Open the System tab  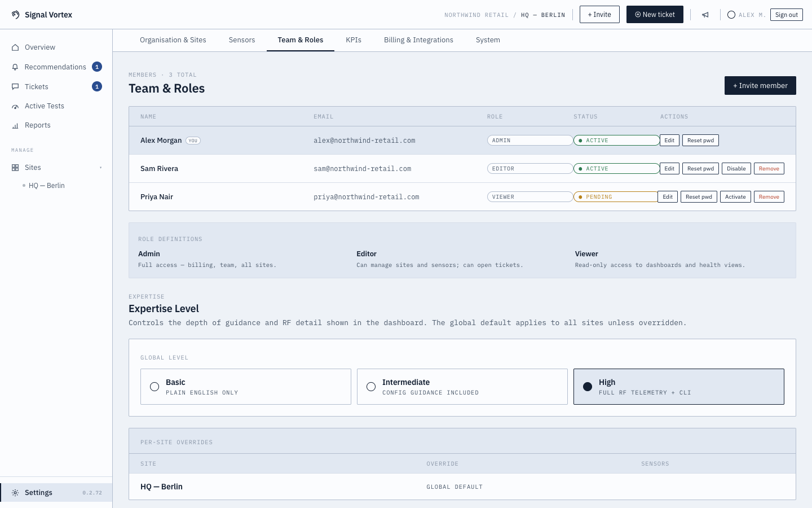pyautogui.click(x=488, y=40)
